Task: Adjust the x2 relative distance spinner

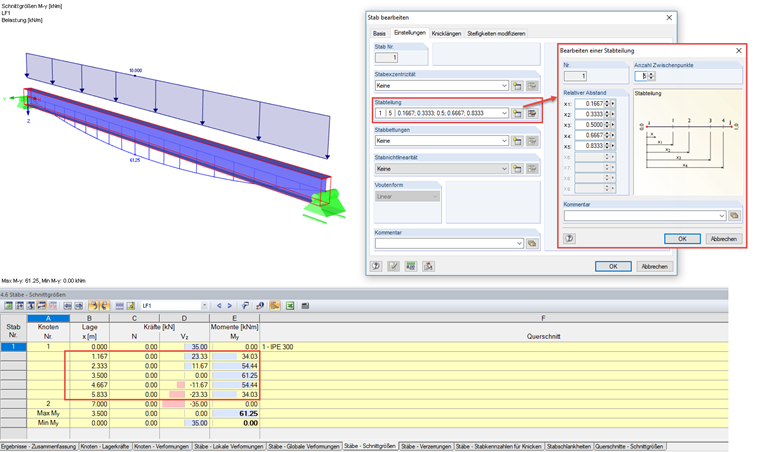Action: coord(607,114)
